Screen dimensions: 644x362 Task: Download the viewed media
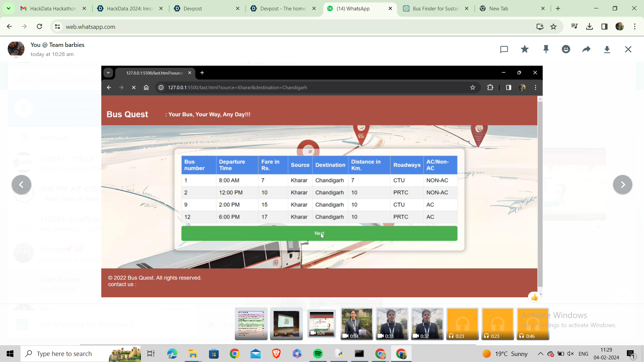pos(607,50)
